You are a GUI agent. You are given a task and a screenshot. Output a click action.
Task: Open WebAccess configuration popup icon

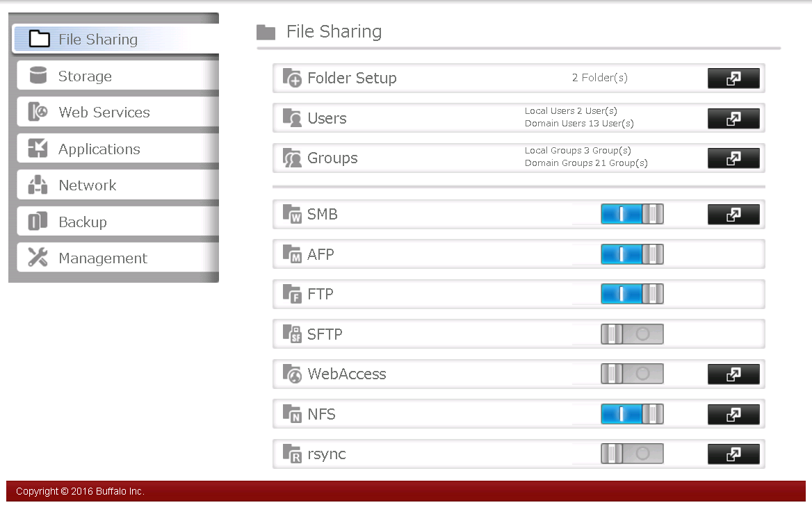tap(733, 374)
